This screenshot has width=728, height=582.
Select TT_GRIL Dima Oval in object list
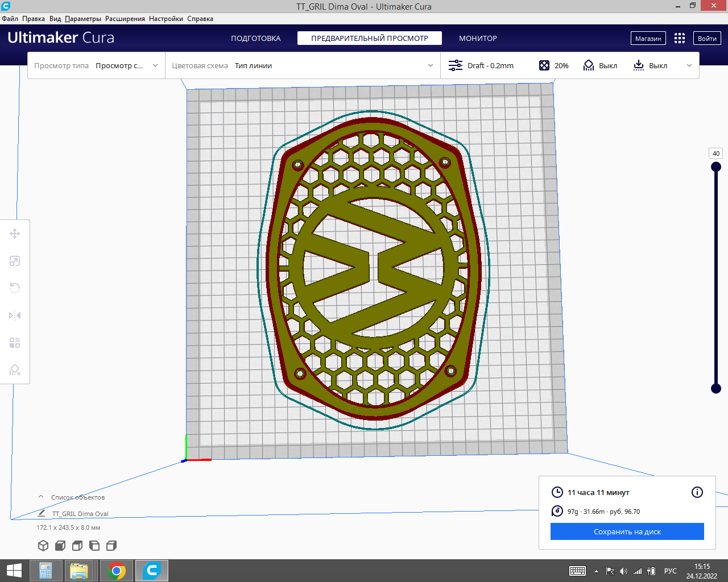80,514
